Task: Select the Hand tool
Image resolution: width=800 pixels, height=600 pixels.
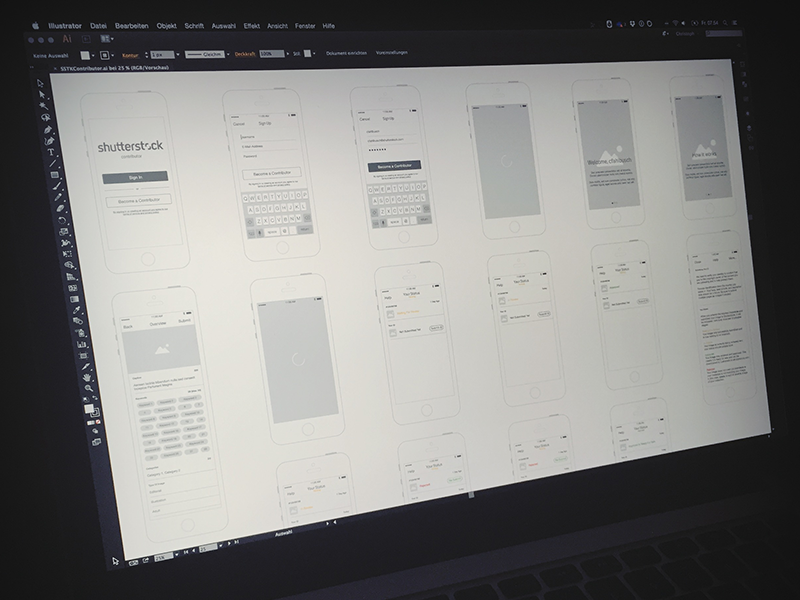Action: 86,378
